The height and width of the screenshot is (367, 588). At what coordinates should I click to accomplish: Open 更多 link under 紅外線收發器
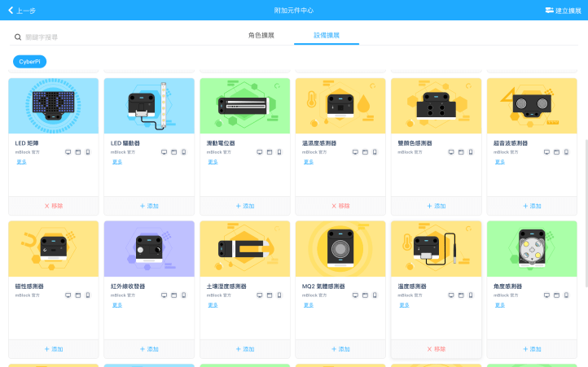tap(117, 305)
